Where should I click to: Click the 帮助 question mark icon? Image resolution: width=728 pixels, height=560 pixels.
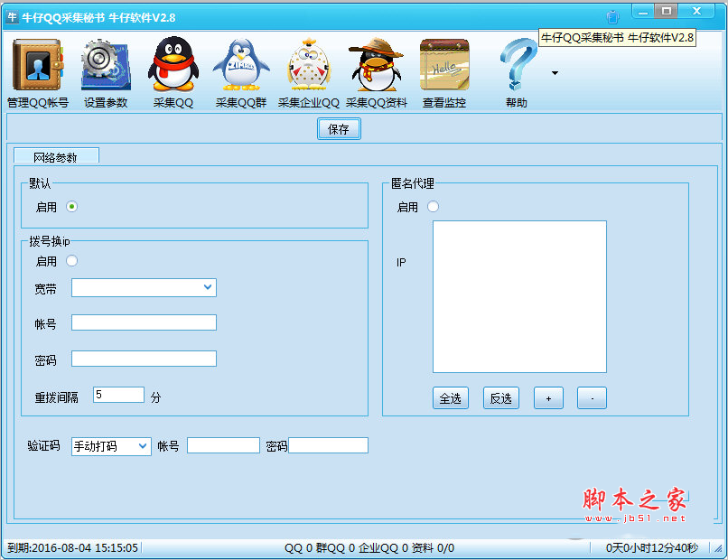click(517, 66)
